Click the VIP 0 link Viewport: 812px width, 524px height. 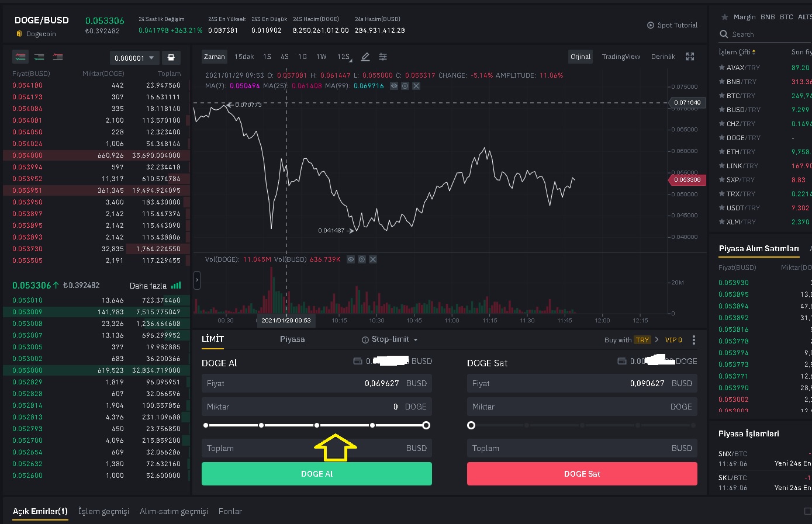(x=673, y=340)
